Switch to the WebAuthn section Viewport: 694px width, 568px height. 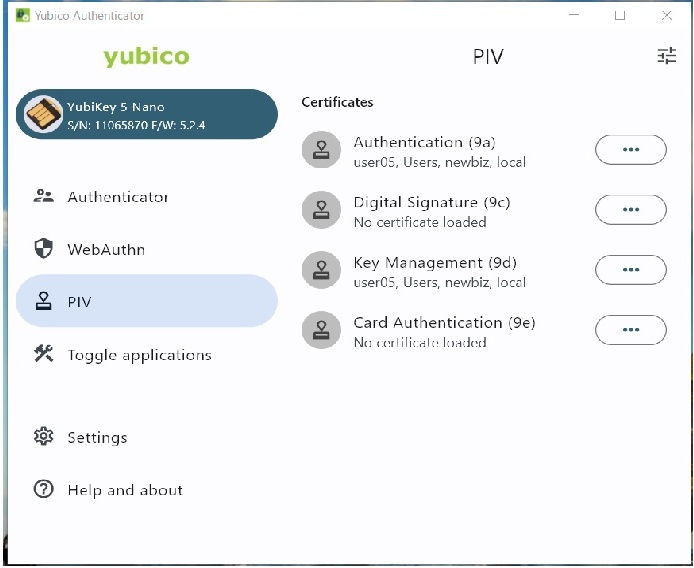pyautogui.click(x=105, y=249)
